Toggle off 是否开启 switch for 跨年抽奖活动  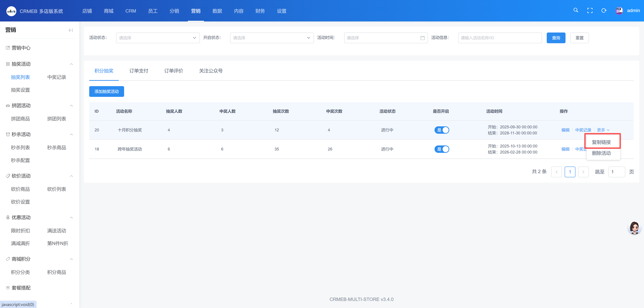click(x=442, y=149)
